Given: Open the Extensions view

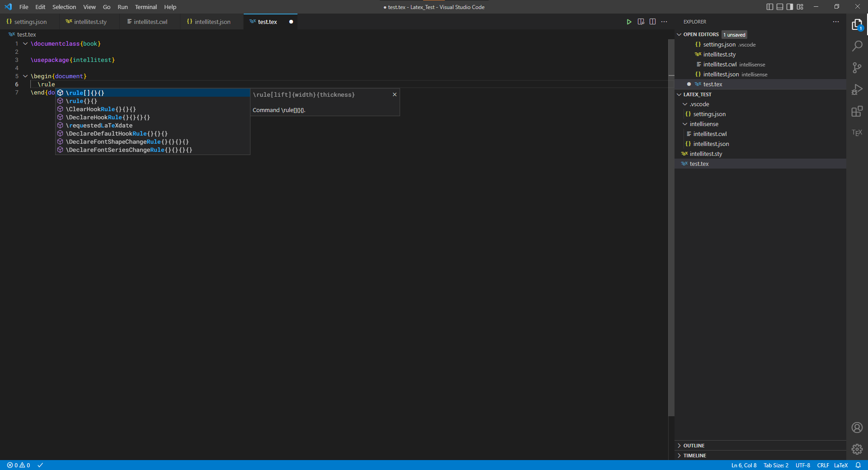Looking at the screenshot, I should click(857, 111).
